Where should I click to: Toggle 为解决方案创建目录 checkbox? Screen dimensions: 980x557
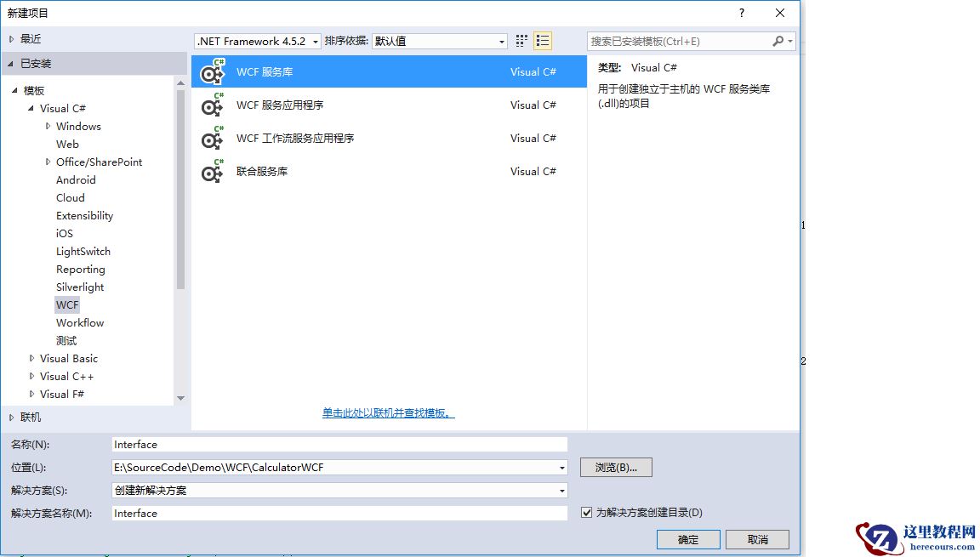586,513
